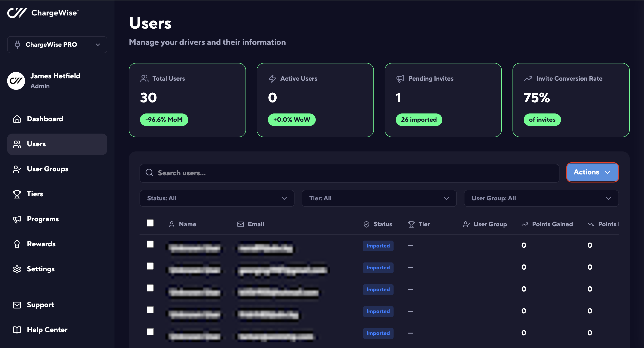Click the trophy icon beside Tiers

tap(17, 194)
